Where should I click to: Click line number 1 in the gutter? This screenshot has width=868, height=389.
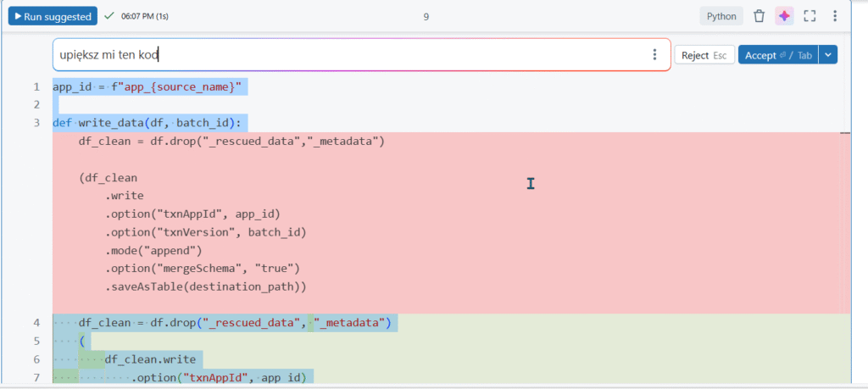[36, 86]
